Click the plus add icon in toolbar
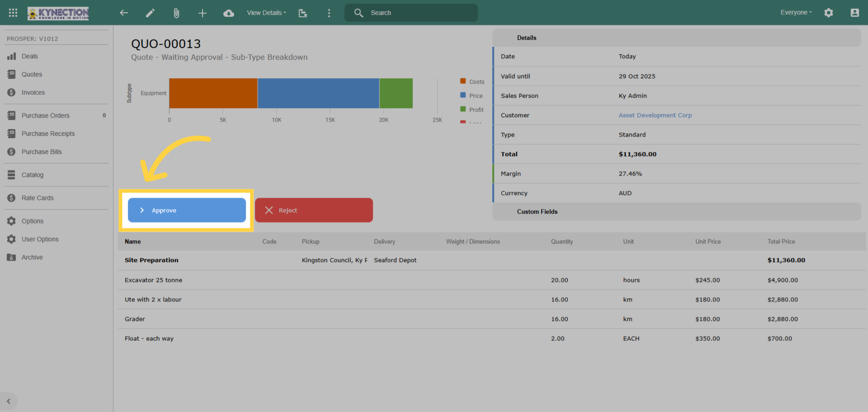The width and height of the screenshot is (868, 412). click(x=203, y=13)
